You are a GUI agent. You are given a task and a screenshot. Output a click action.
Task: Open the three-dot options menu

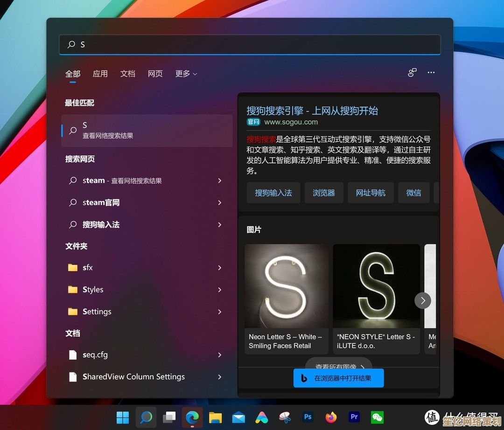431,73
